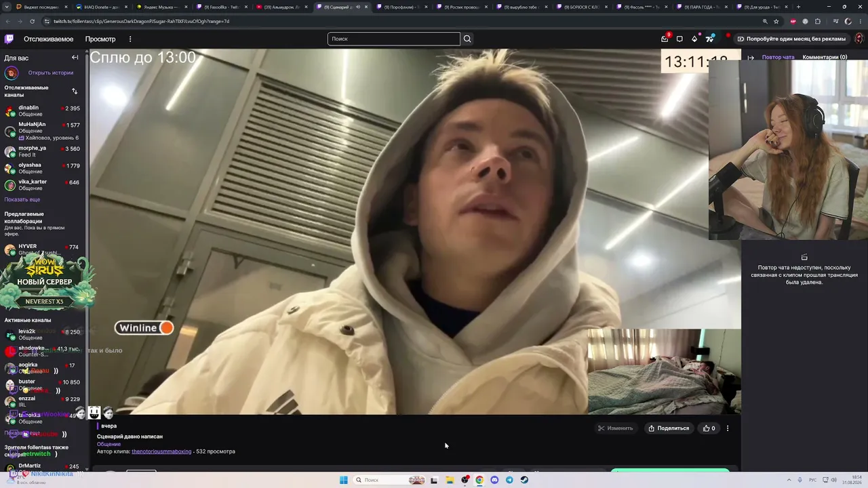
Task: Click the Поделиться share button
Action: tap(669, 428)
